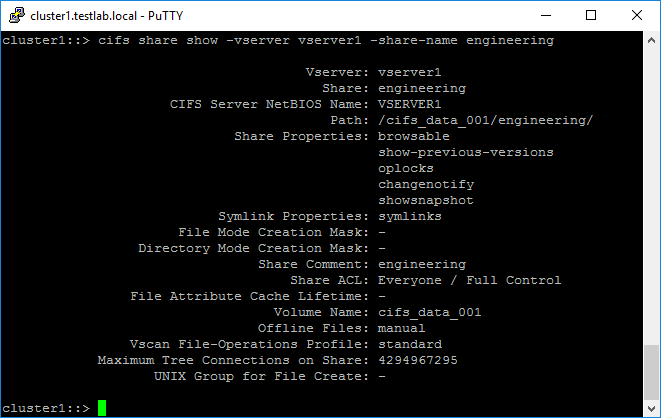Click the scrollbar up arrow

[x=652, y=39]
